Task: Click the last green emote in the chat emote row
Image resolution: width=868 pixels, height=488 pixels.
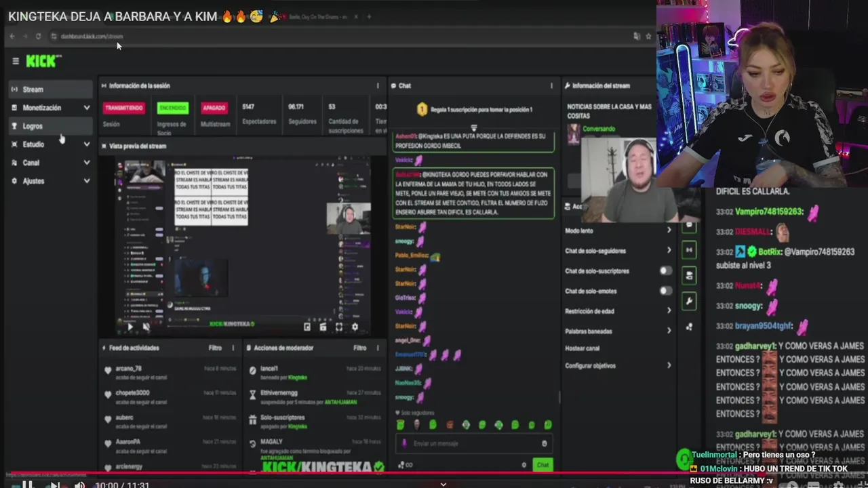Action: point(548,425)
